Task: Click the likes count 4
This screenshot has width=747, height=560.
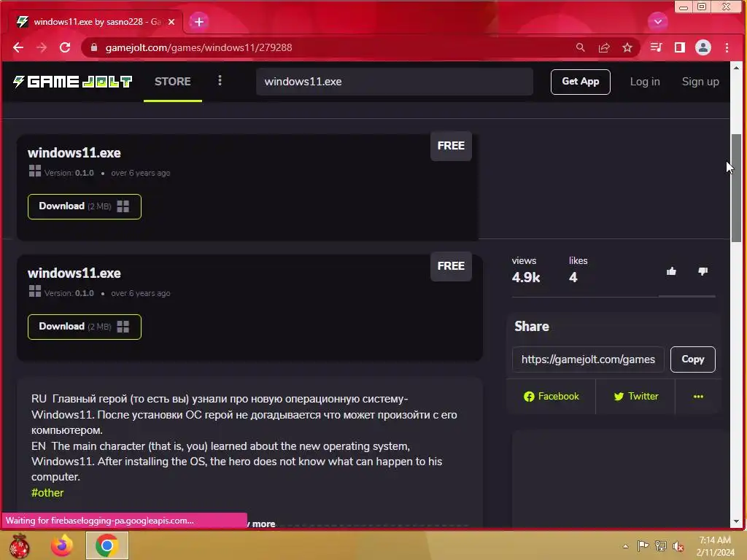Action: (x=573, y=277)
